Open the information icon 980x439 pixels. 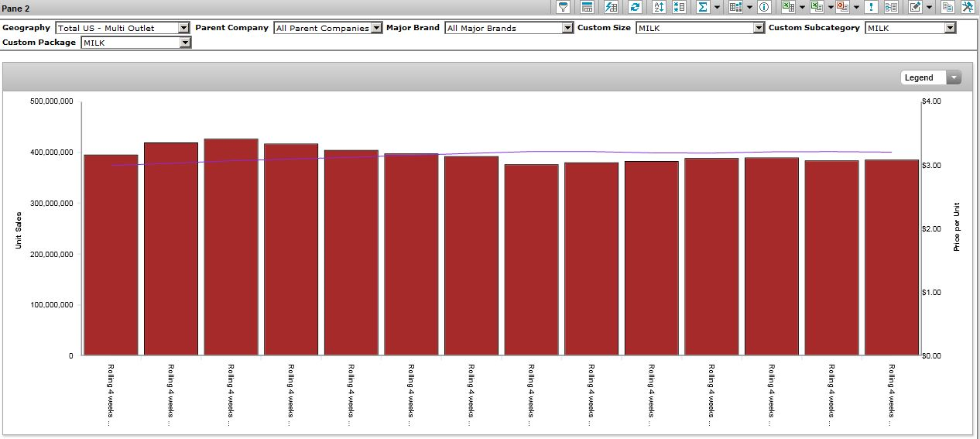[x=764, y=7]
